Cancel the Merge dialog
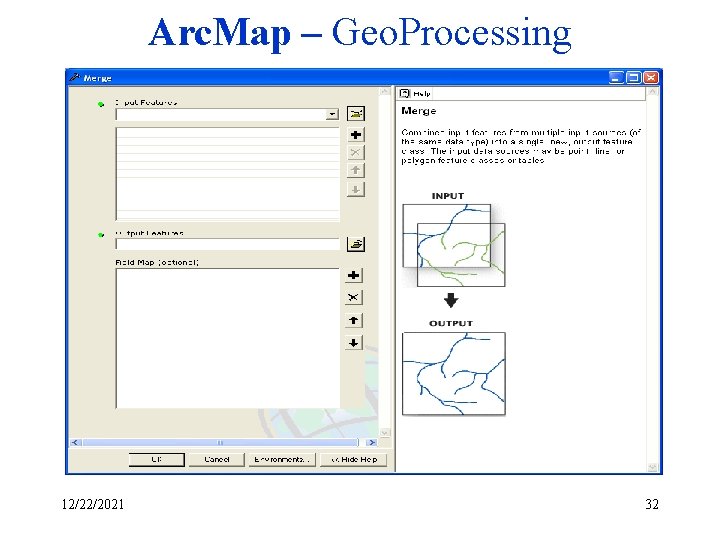The width and height of the screenshot is (720, 540). (217, 459)
